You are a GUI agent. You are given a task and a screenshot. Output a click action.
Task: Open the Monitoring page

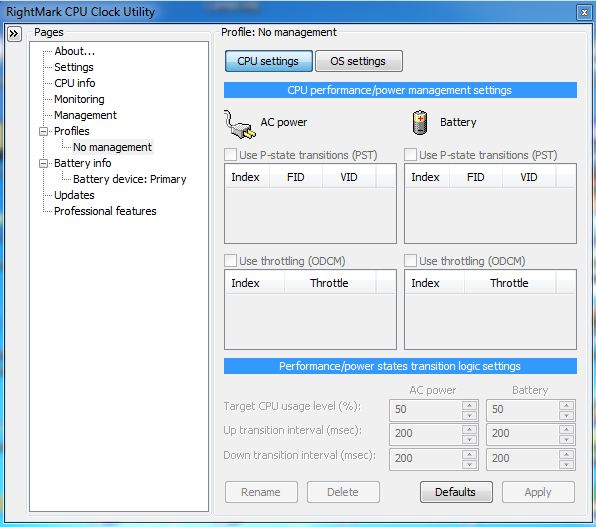pos(79,99)
